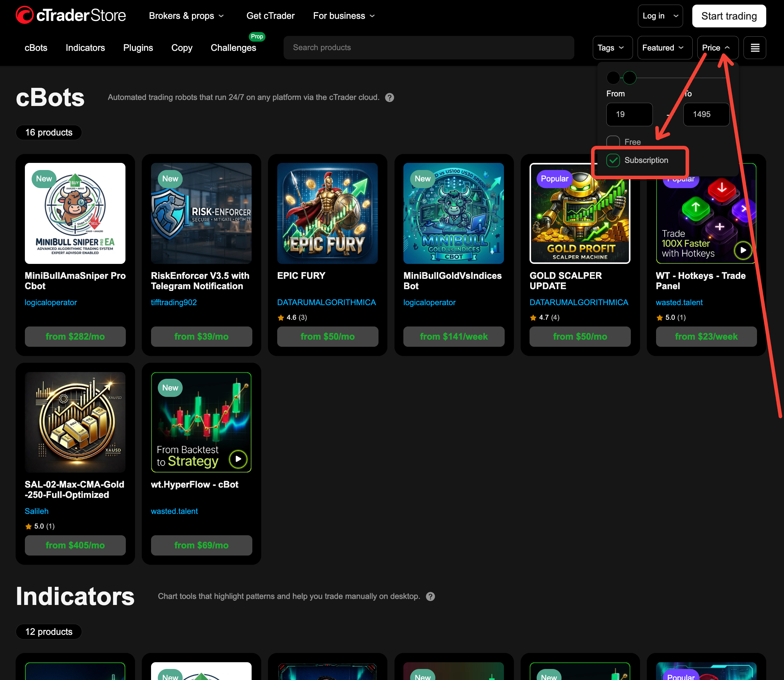The width and height of the screenshot is (784, 680).
Task: Click the Start trading button
Action: [x=729, y=16]
